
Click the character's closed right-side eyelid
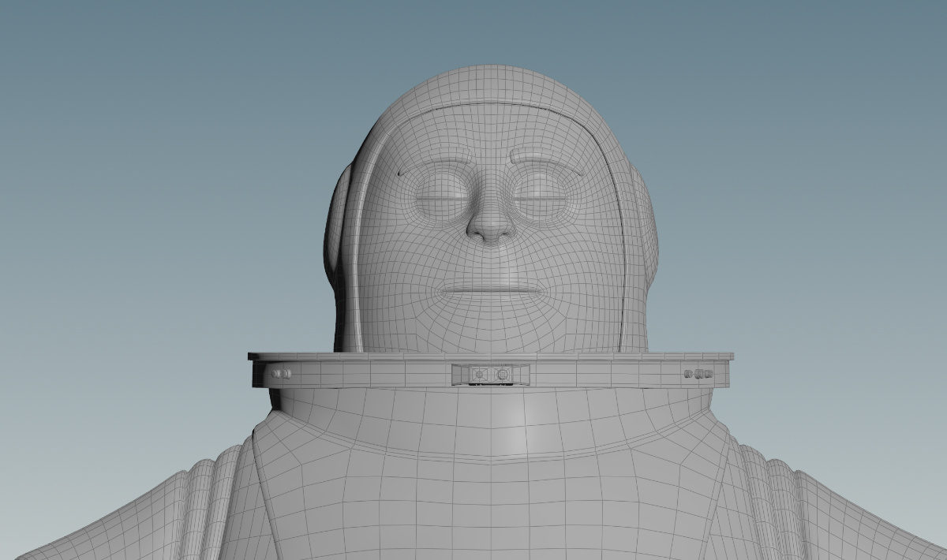(538, 196)
